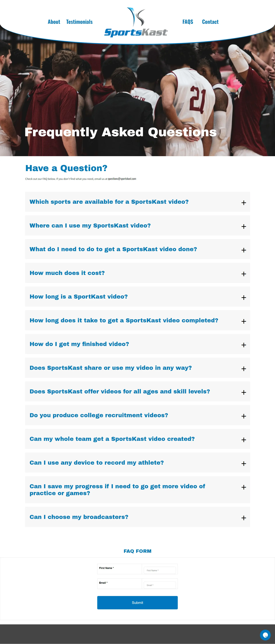Viewport: 275px width, 644px height.
Task: Click plus icon for 'How long is a SportKast video?'
Action: tap(244, 297)
